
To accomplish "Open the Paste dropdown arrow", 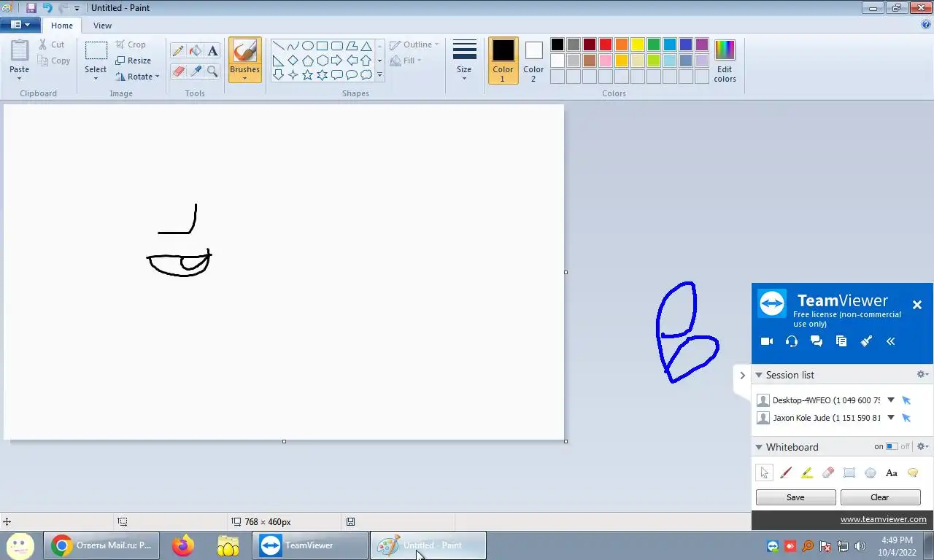I will 19,78.
